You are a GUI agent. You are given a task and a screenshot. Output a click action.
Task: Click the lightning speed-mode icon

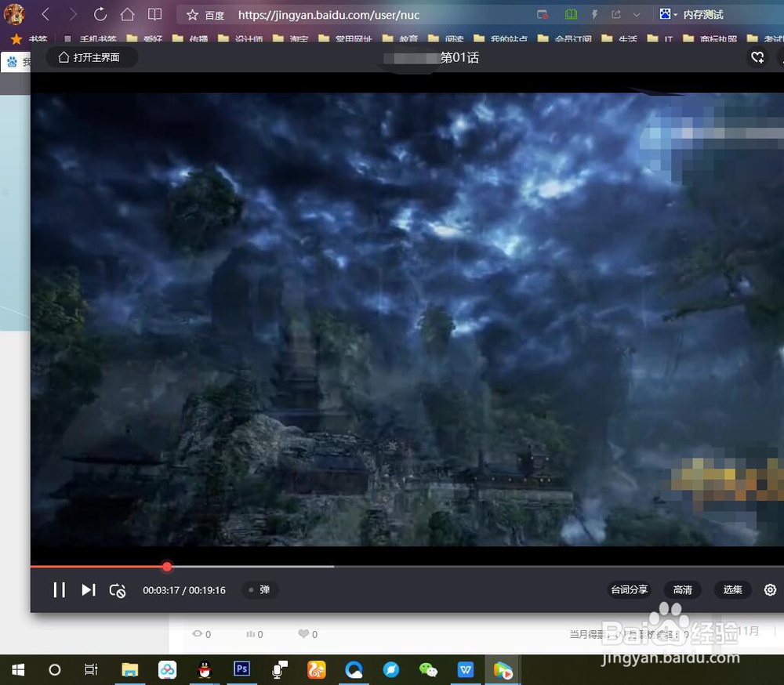594,15
